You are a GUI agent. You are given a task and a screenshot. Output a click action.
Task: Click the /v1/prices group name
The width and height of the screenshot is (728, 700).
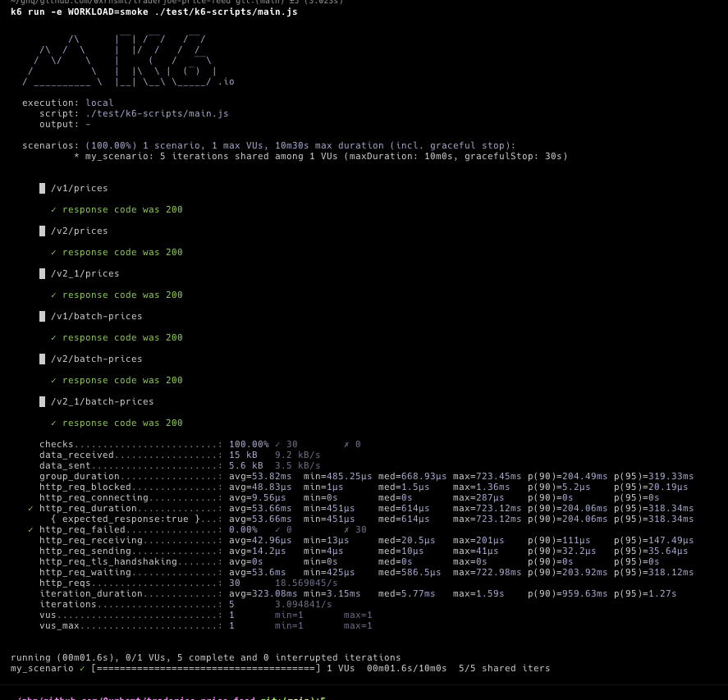click(80, 189)
